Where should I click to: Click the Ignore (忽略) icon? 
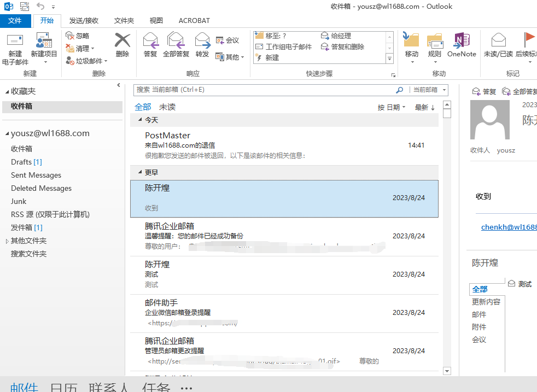(70, 36)
